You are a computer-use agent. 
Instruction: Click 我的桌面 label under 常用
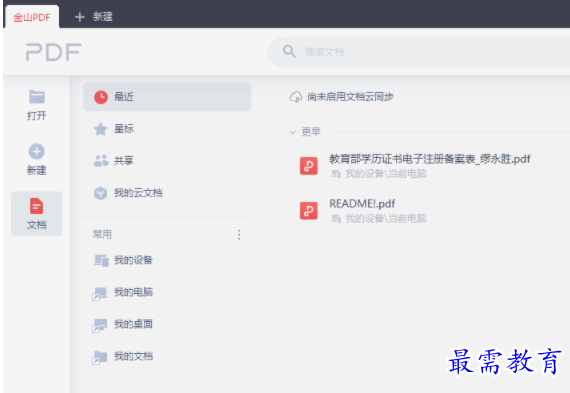point(133,324)
